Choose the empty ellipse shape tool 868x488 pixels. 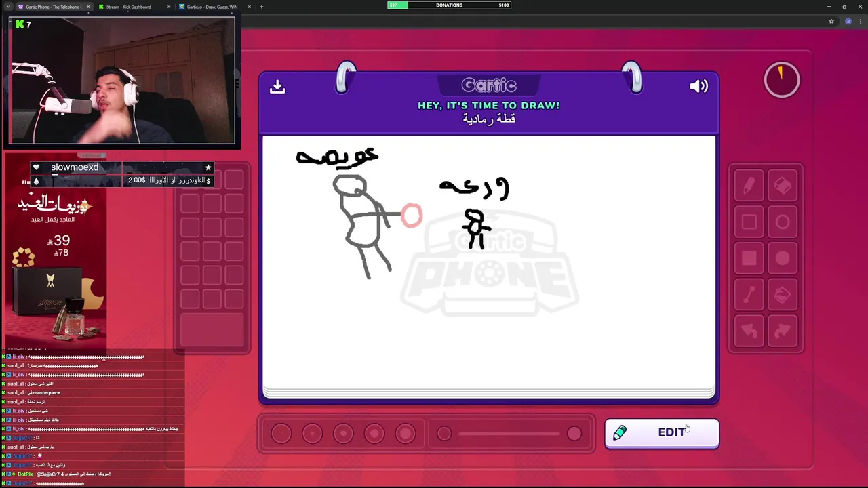tap(783, 222)
